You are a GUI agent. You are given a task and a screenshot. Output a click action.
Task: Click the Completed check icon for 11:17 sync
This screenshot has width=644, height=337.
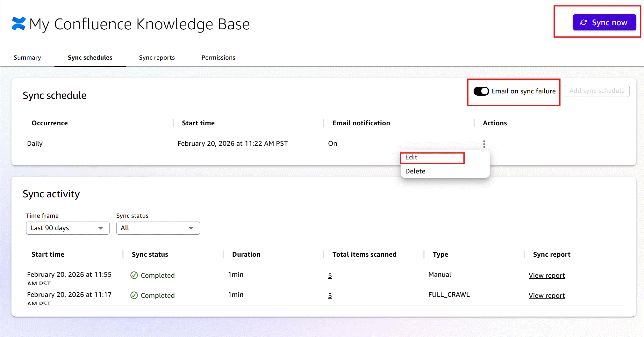(x=134, y=295)
